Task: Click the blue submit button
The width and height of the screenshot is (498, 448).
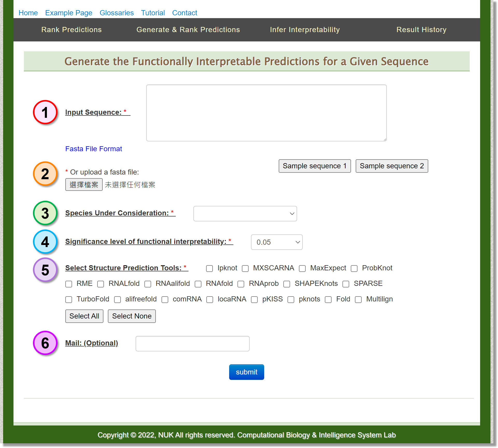Action: pyautogui.click(x=247, y=372)
